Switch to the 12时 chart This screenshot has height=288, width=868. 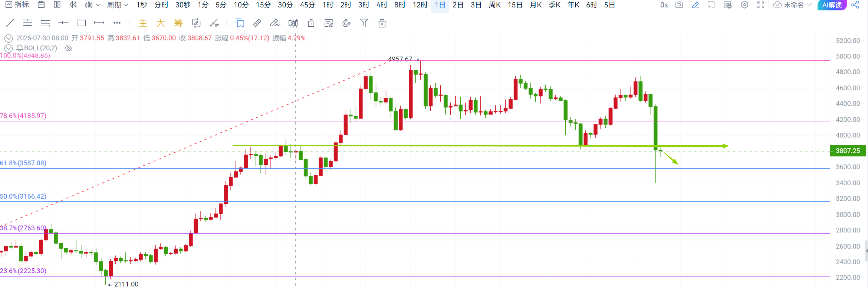click(420, 5)
